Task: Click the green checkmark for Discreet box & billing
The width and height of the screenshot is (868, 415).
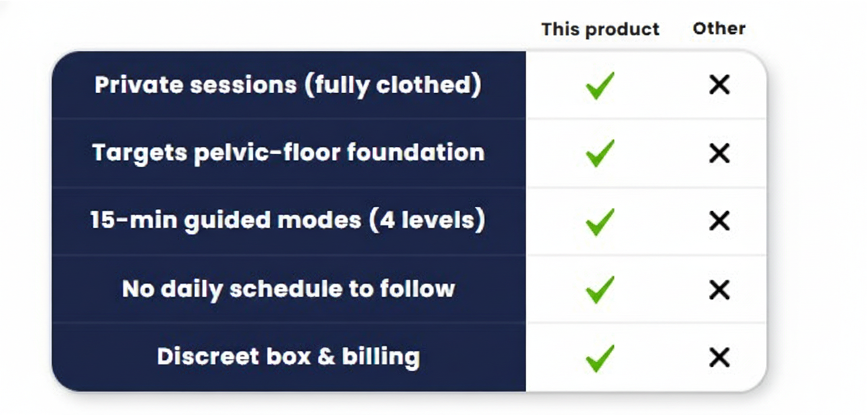Action: click(x=600, y=358)
